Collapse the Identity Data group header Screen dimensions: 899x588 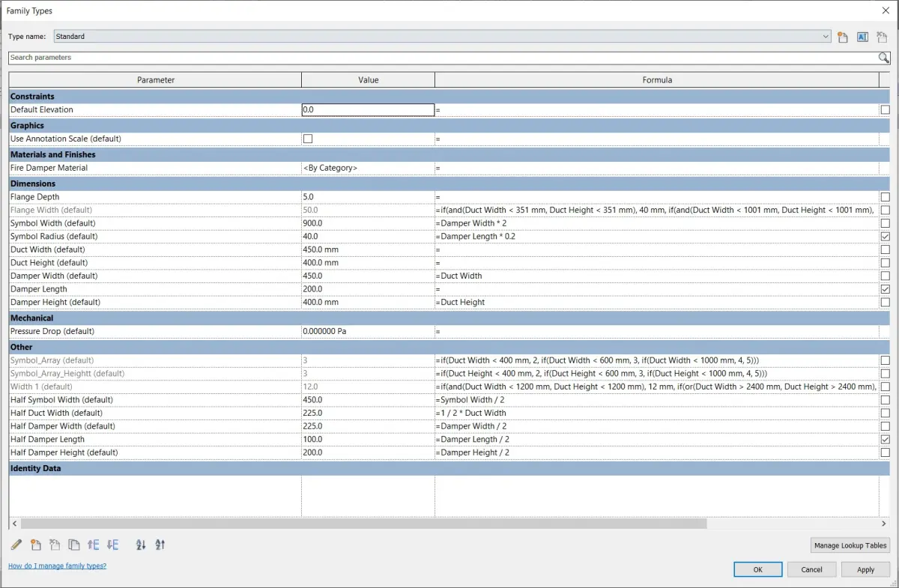point(448,468)
